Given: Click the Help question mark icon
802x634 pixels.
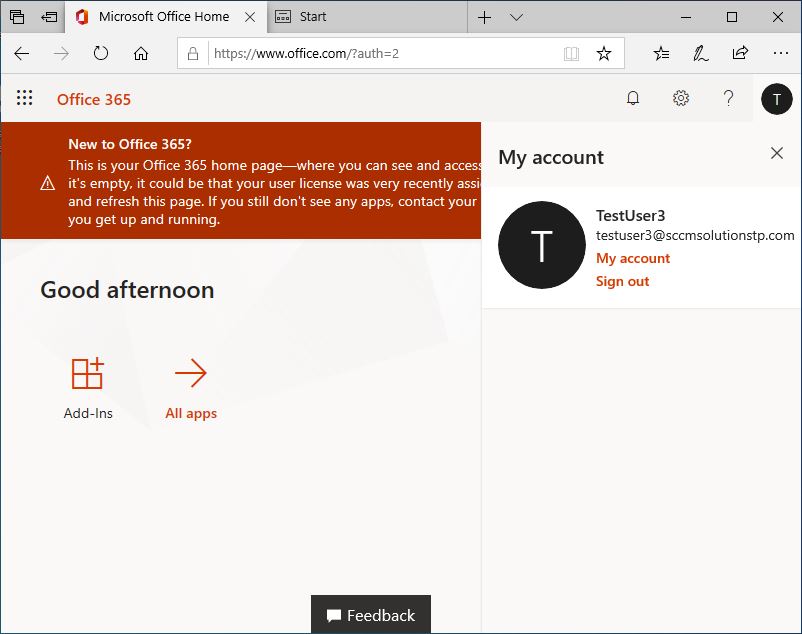Looking at the screenshot, I should [729, 98].
